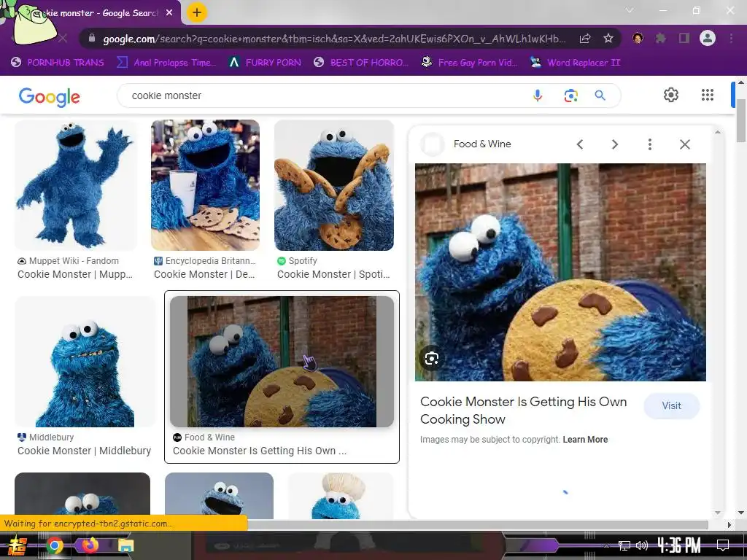Start voice search with the microphone
747x560 pixels.
click(x=538, y=96)
